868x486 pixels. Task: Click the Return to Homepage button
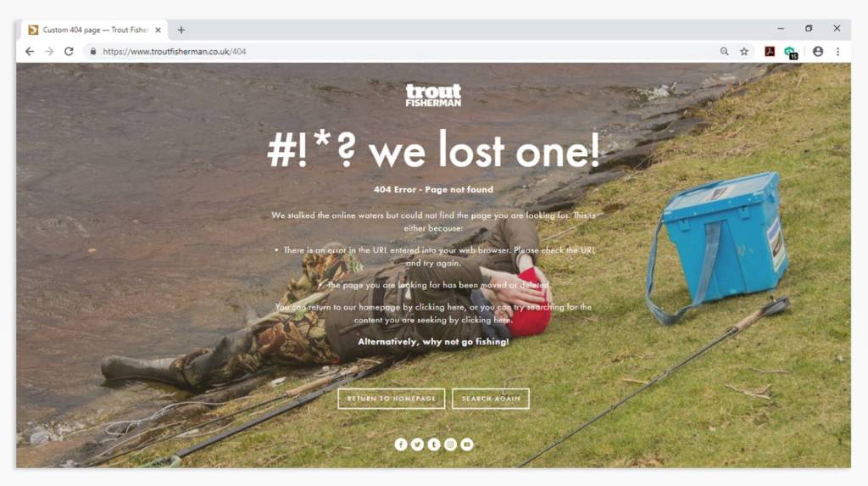392,399
